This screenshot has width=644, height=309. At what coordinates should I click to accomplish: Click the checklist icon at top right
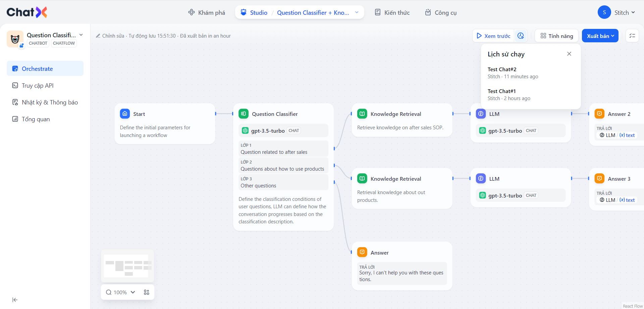click(x=632, y=36)
